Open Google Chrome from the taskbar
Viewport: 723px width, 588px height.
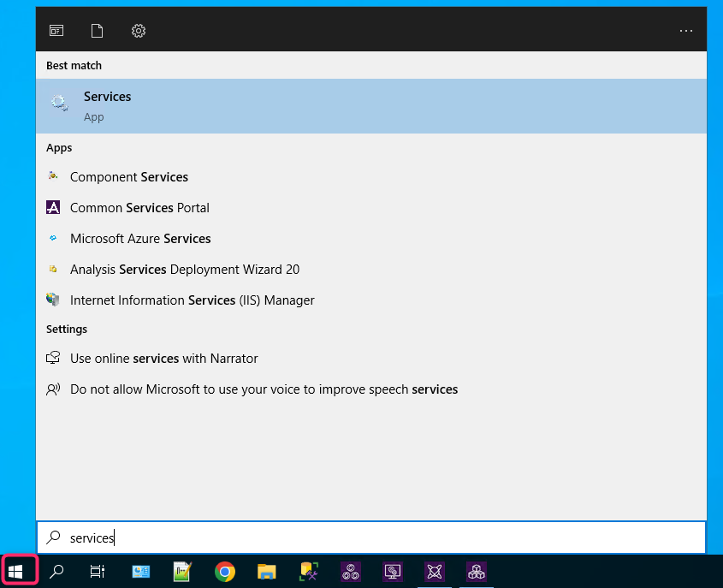(225, 572)
